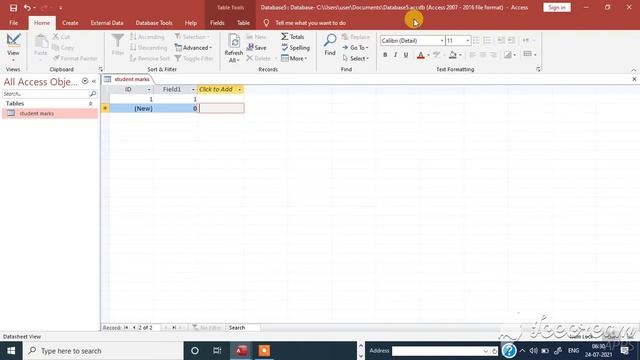This screenshot has width=640, height=360.
Task: Run the Spelling check
Action: point(296,48)
